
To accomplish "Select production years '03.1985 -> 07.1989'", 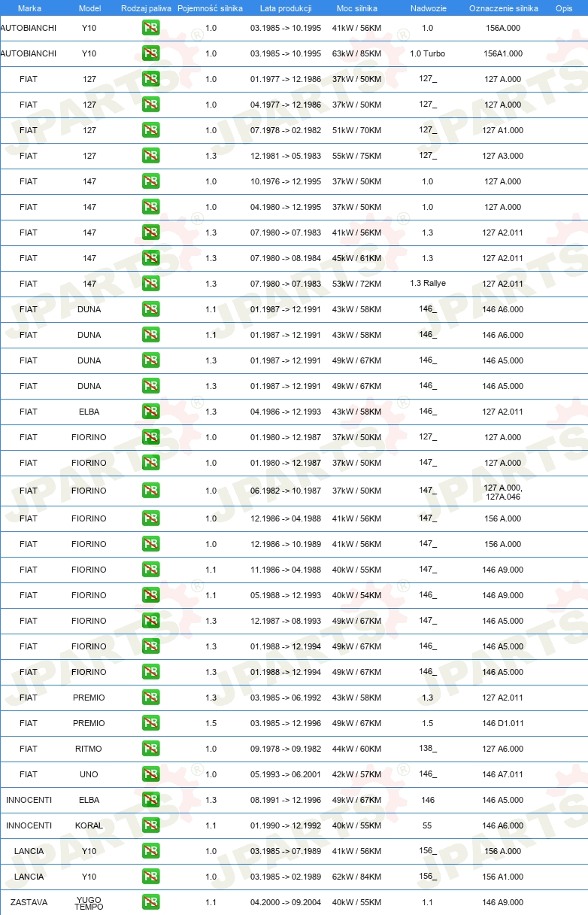I will click(286, 851).
